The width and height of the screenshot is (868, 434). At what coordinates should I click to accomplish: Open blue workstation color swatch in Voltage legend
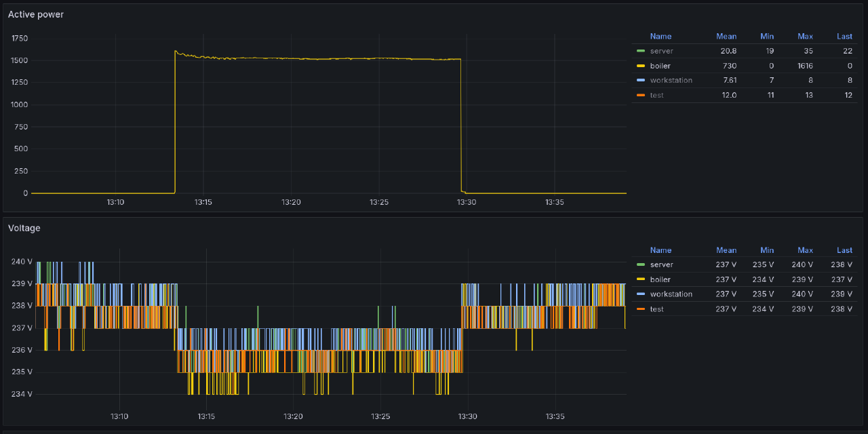click(641, 294)
